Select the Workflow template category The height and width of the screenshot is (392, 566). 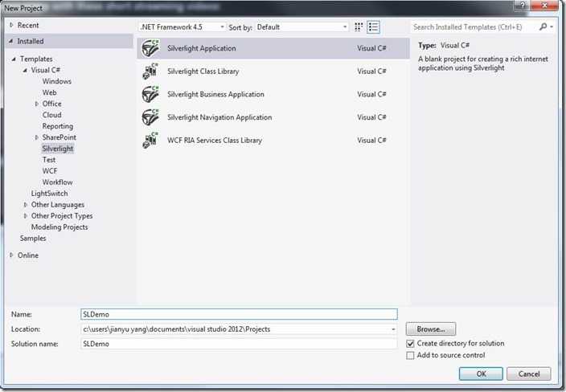pyautogui.click(x=57, y=182)
